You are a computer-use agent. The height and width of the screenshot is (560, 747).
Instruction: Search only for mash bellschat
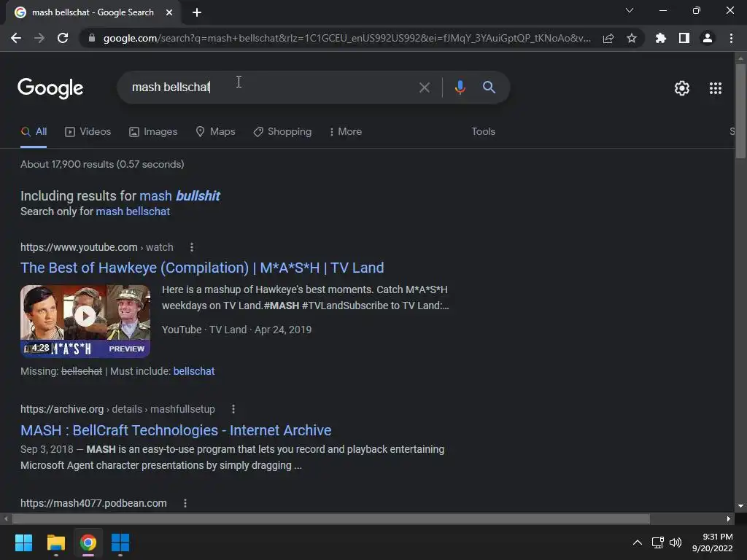pyautogui.click(x=133, y=211)
